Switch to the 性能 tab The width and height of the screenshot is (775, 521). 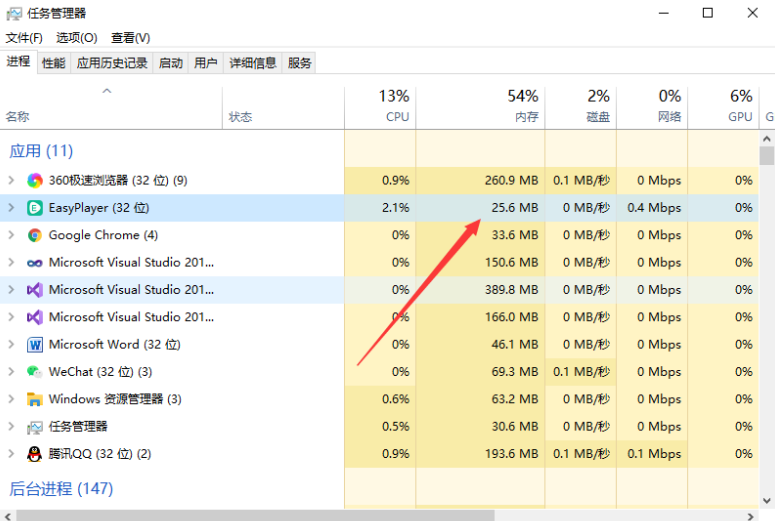pyautogui.click(x=53, y=63)
